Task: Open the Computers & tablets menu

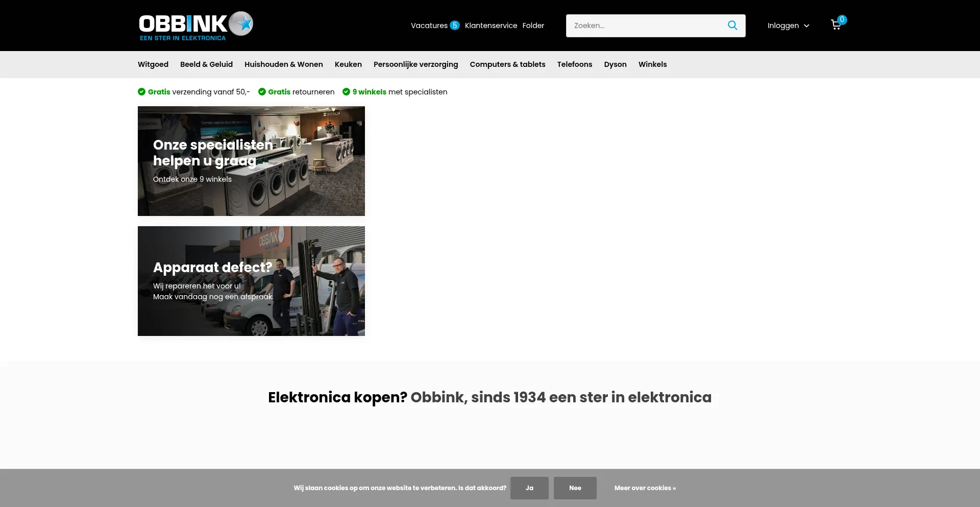Action: tap(507, 64)
